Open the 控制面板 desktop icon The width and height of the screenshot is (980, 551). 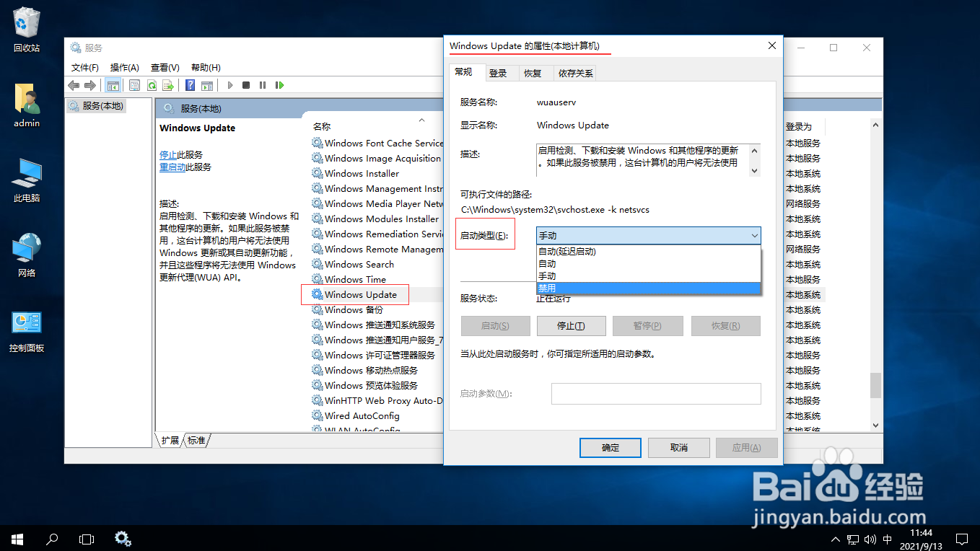pos(27,330)
